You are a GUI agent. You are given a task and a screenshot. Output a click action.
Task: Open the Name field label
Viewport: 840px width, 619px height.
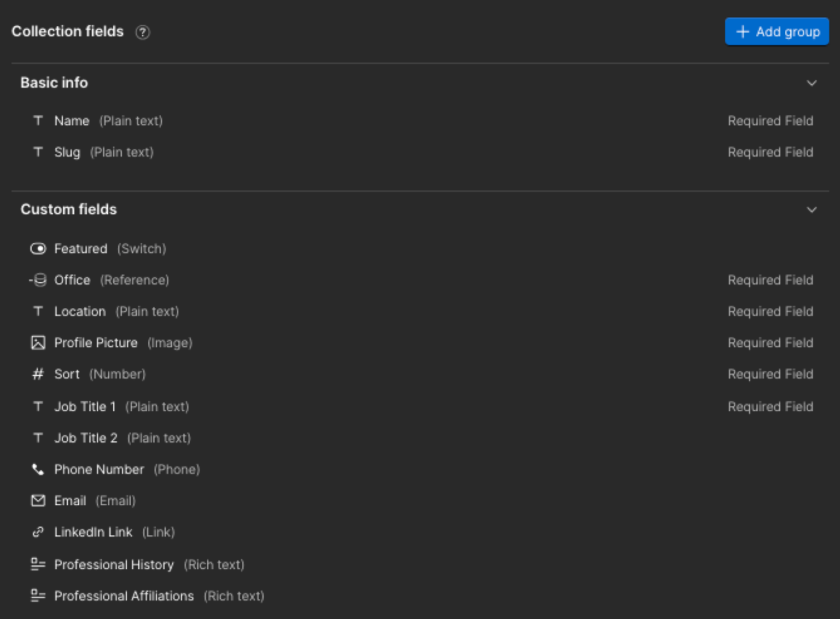[x=72, y=121]
